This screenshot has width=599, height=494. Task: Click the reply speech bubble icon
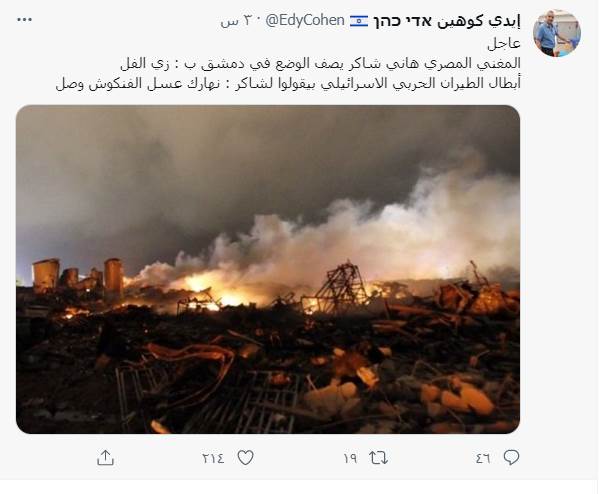click(x=512, y=457)
